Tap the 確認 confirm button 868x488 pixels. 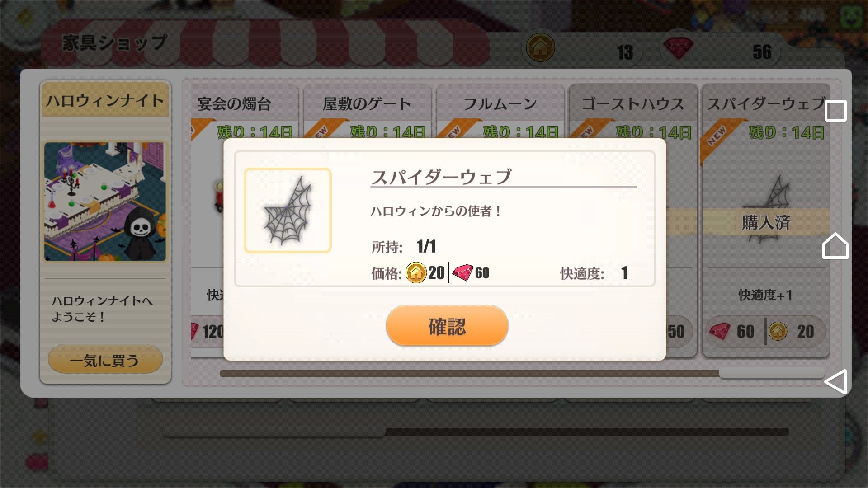[x=447, y=326]
